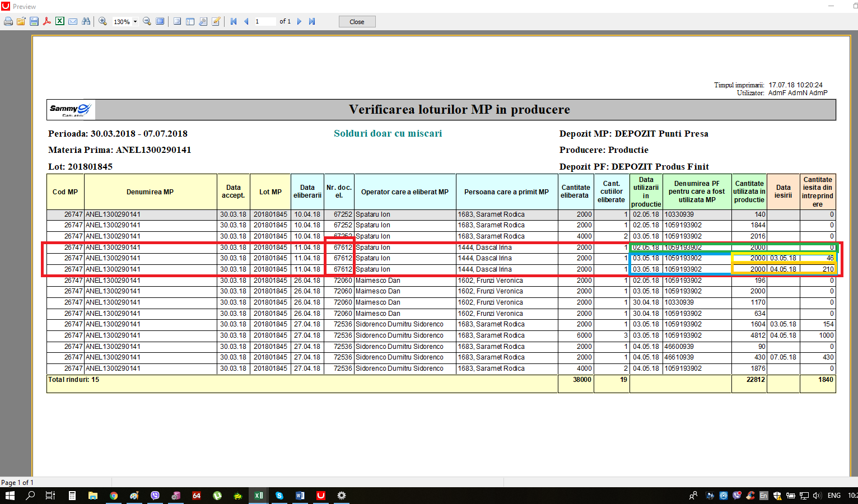Click value 22812 in the totals row
Screen dimensions: 858x504
pos(756,380)
